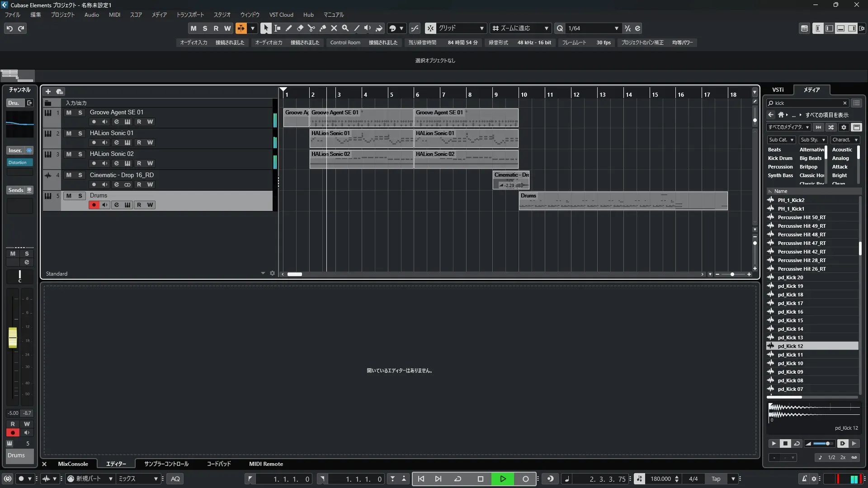Select the Zoom magnifier tool

345,28
